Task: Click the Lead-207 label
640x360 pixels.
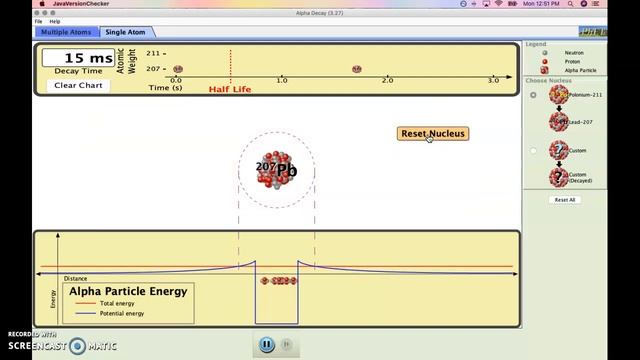Action: 580,122
